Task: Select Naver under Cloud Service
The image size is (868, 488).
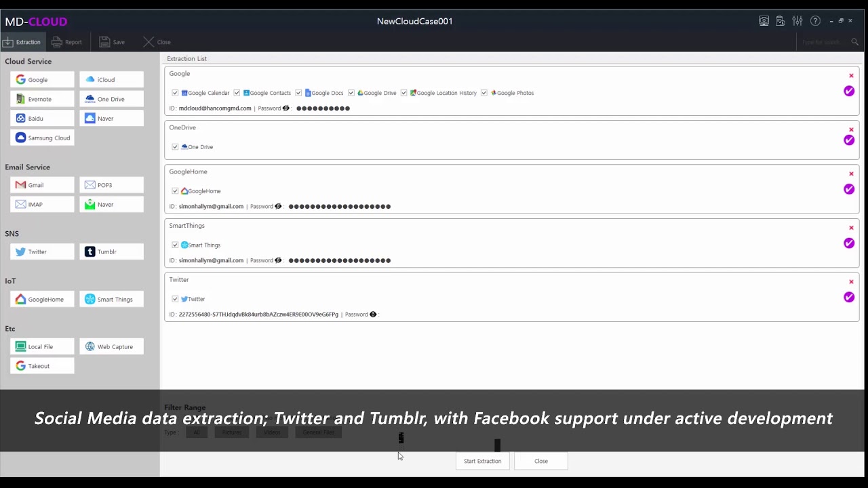Action: pyautogui.click(x=111, y=118)
